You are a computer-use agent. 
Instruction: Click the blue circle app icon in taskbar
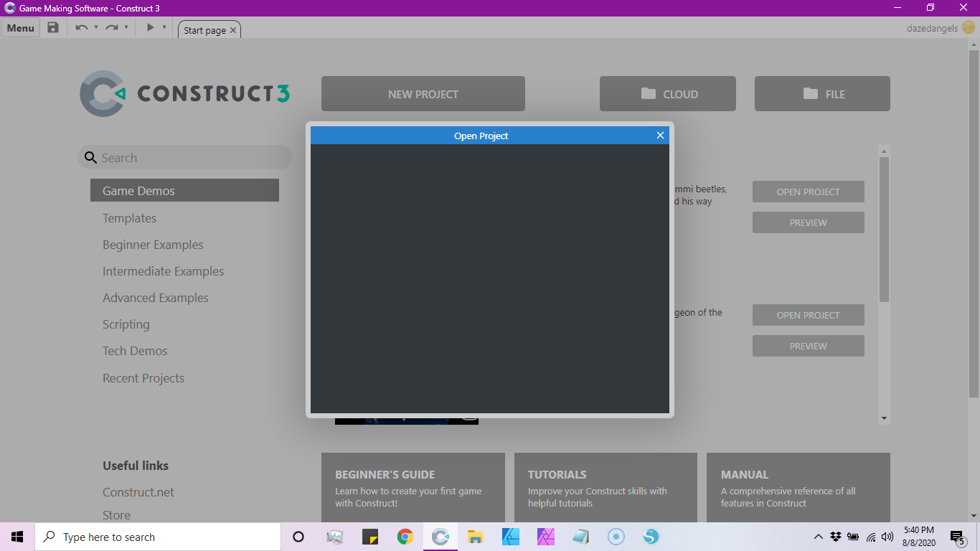(616, 537)
